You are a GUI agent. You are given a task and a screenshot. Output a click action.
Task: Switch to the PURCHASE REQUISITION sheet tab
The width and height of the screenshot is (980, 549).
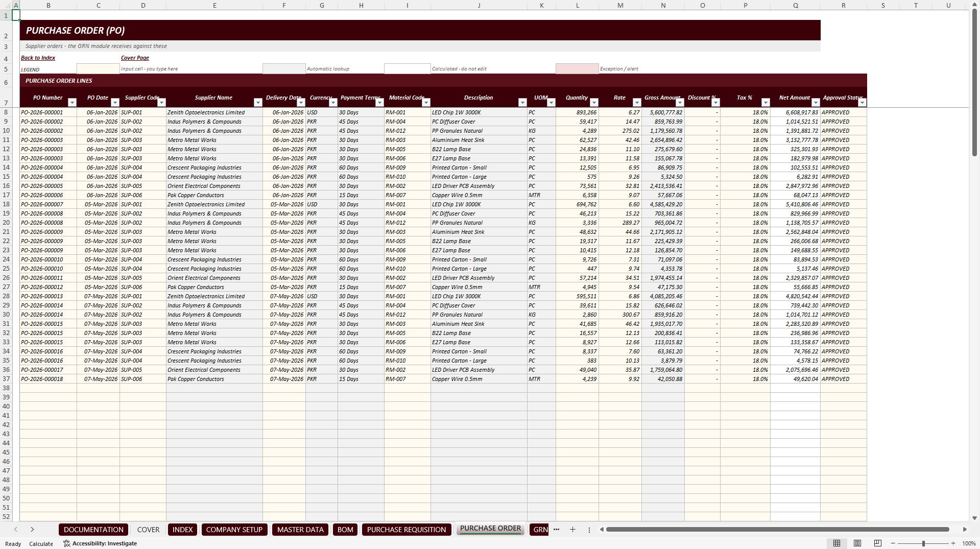pyautogui.click(x=407, y=530)
